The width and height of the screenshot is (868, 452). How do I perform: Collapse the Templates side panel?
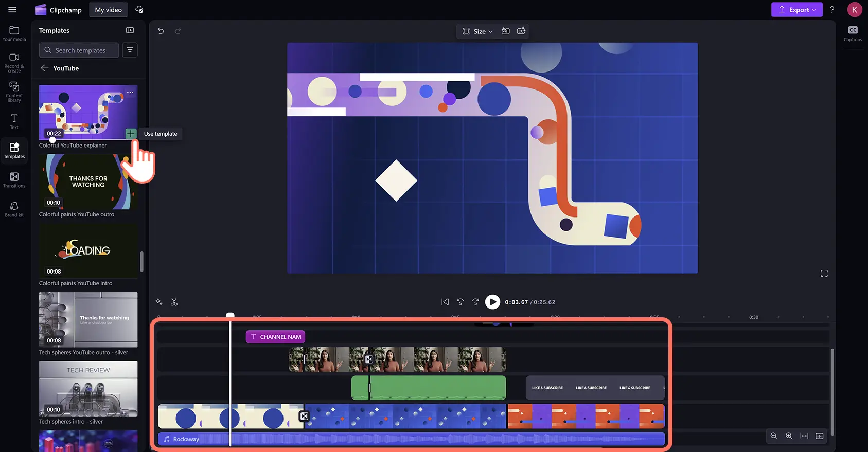point(130,30)
